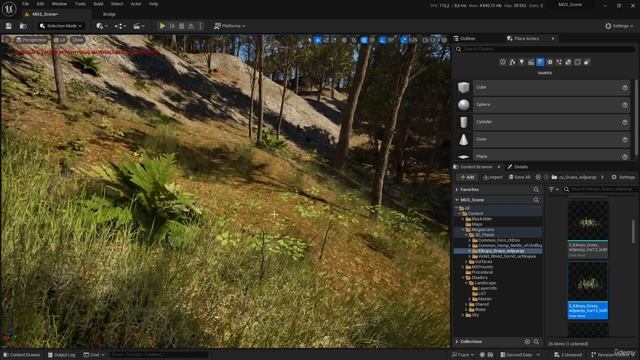Image resolution: width=640 pixels, height=360 pixels.
Task: Save the current level with the save icon
Action: click(x=9, y=26)
